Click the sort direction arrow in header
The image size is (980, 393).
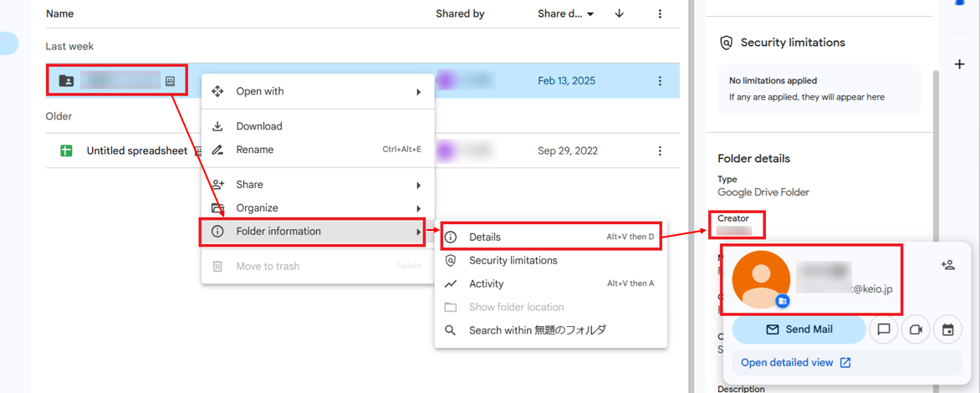619,14
